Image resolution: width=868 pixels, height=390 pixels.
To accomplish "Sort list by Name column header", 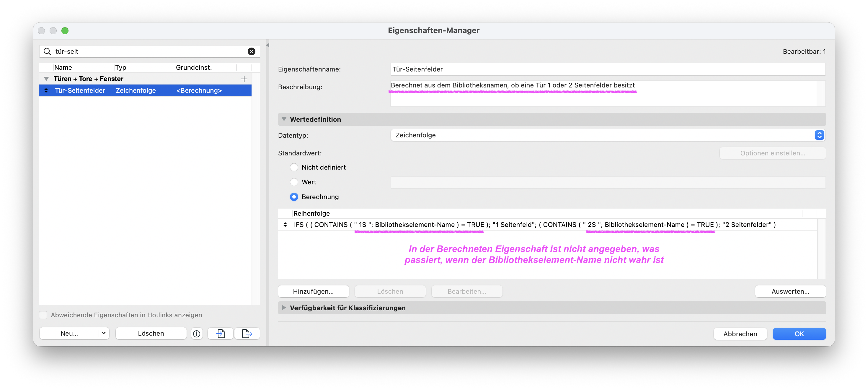I will tap(84, 67).
